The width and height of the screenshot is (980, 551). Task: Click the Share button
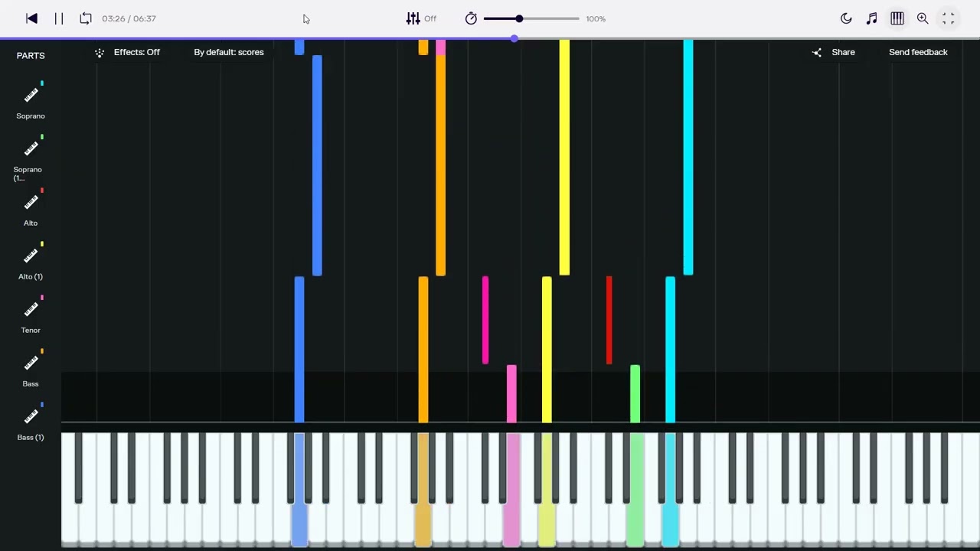843,52
